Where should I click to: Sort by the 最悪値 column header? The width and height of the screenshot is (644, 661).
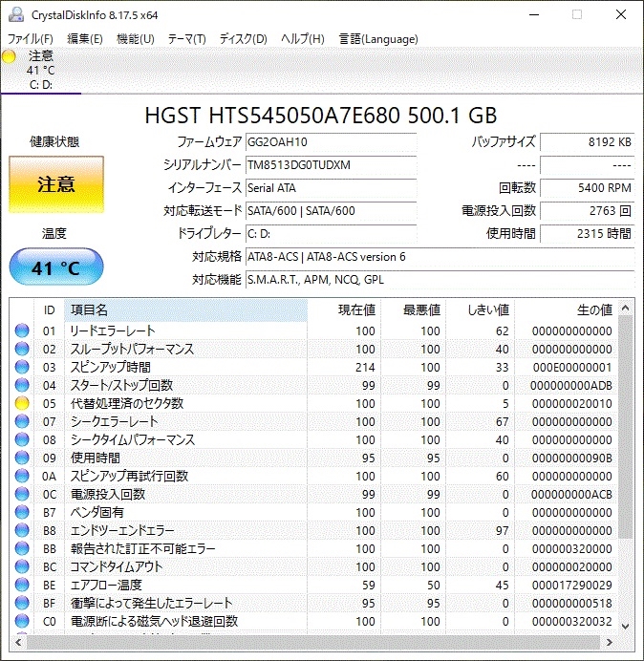pyautogui.click(x=414, y=310)
